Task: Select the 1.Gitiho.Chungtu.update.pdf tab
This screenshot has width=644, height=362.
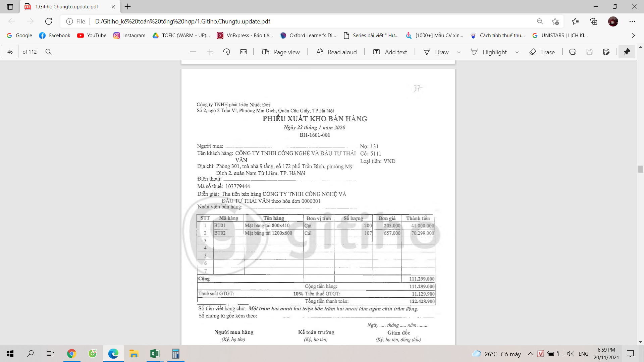Action: coord(67,7)
